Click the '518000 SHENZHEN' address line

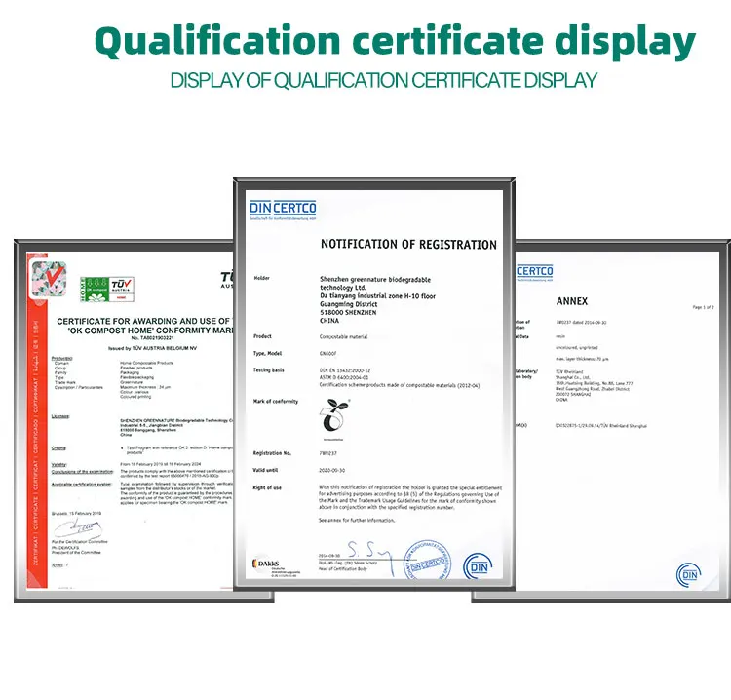(x=348, y=312)
